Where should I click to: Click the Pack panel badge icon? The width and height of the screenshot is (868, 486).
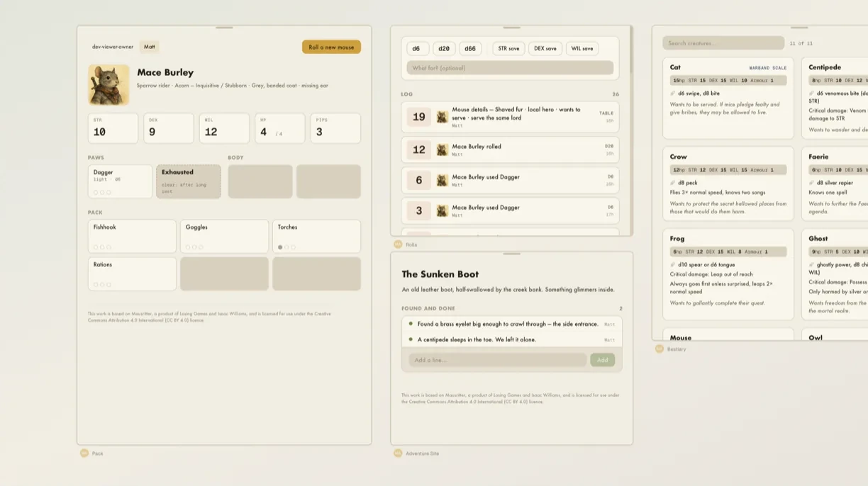(84, 453)
